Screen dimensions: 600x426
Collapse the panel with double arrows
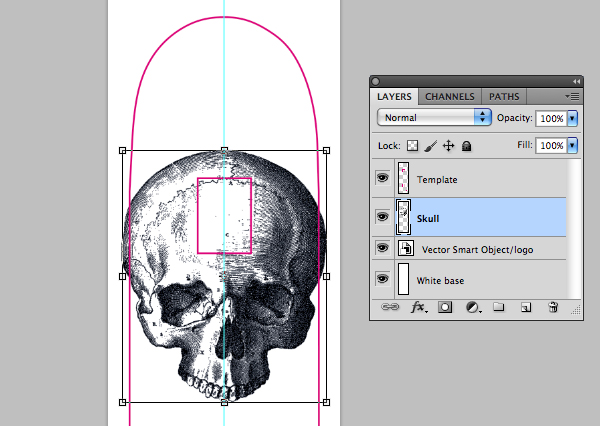[576, 82]
